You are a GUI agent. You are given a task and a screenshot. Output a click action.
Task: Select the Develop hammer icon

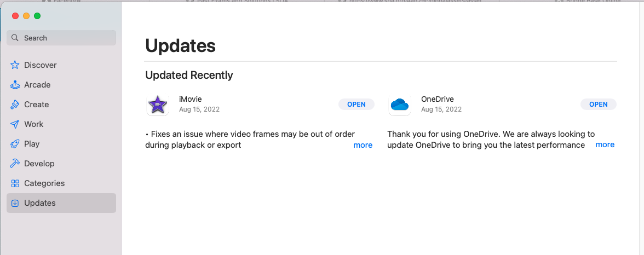[x=15, y=164]
